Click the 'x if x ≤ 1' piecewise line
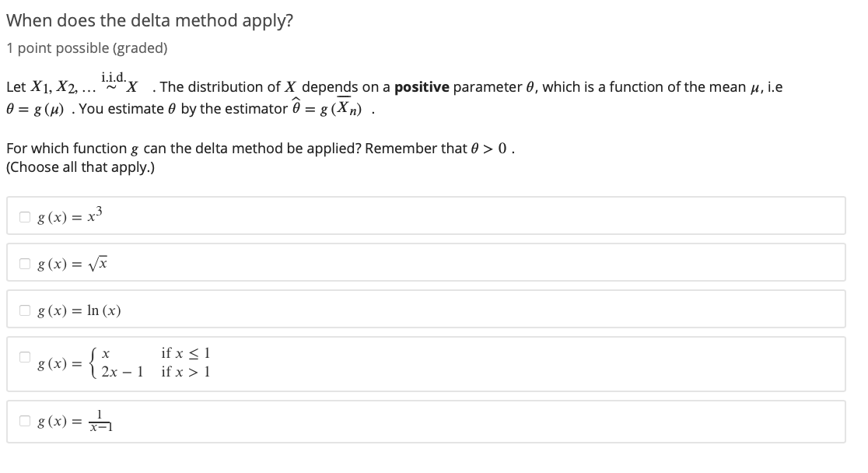The height and width of the screenshot is (473, 868). coord(156,353)
